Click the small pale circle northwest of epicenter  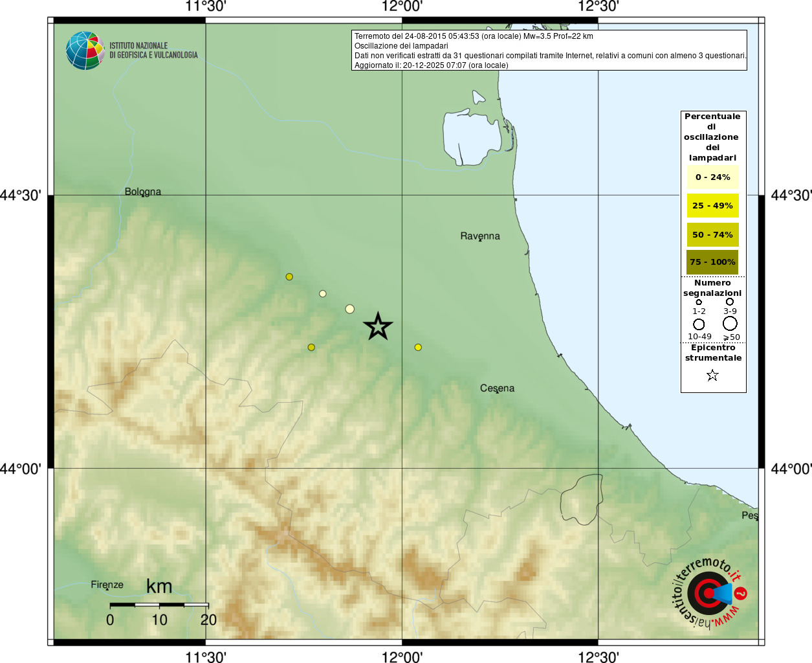(x=323, y=293)
